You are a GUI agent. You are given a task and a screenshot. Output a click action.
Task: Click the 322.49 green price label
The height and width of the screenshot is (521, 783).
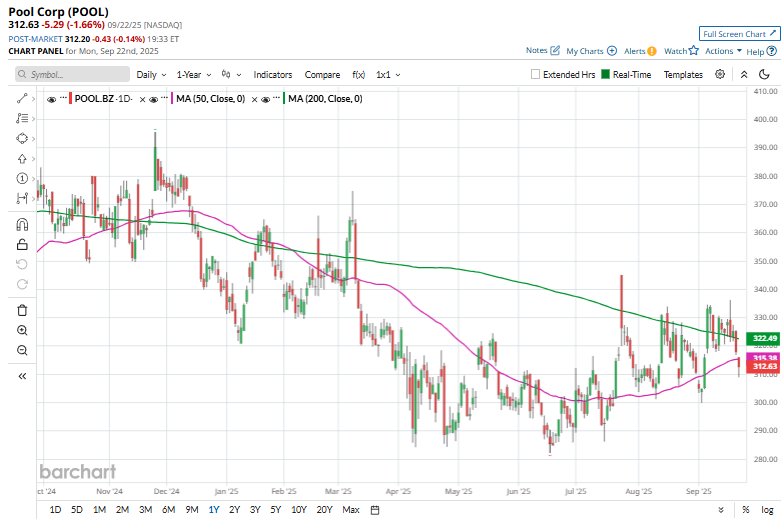pos(762,339)
